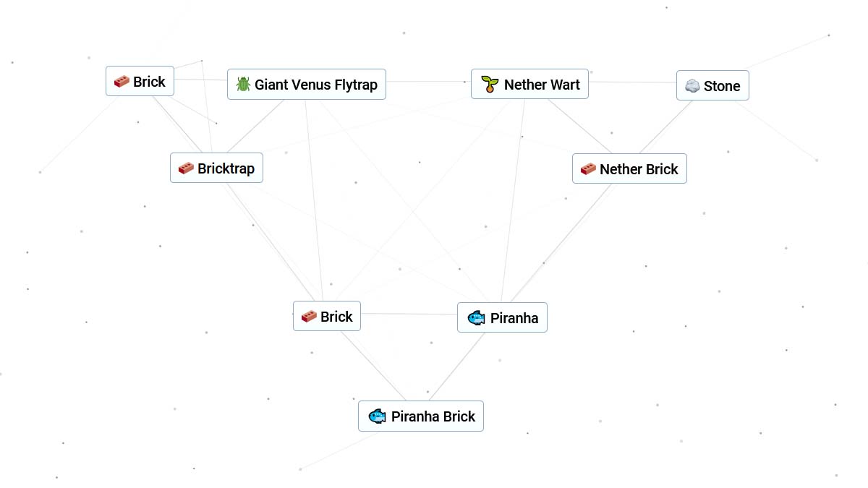This screenshot has width=868, height=488.
Task: Select Brick label next to Giant Venus Flytrap
Action: coord(149,82)
